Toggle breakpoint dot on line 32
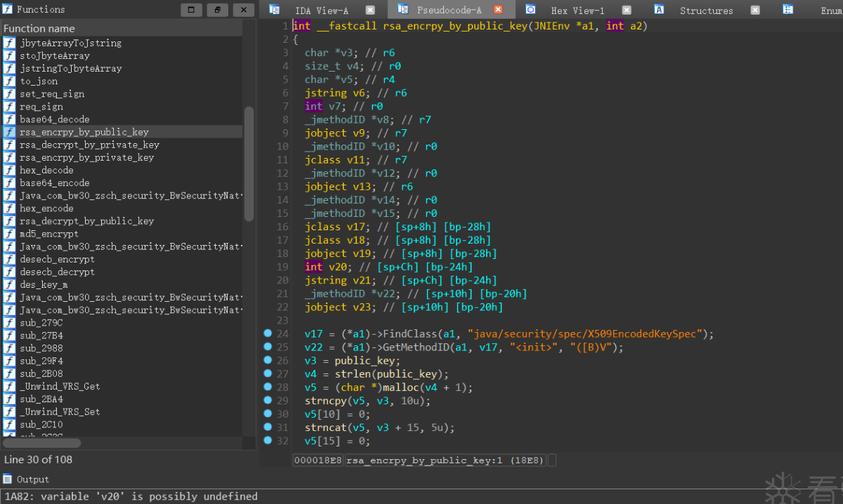843x504 pixels. click(x=268, y=440)
